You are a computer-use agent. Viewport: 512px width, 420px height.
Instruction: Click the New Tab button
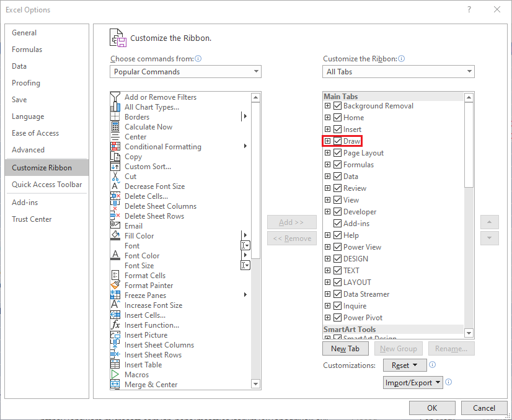coord(345,349)
